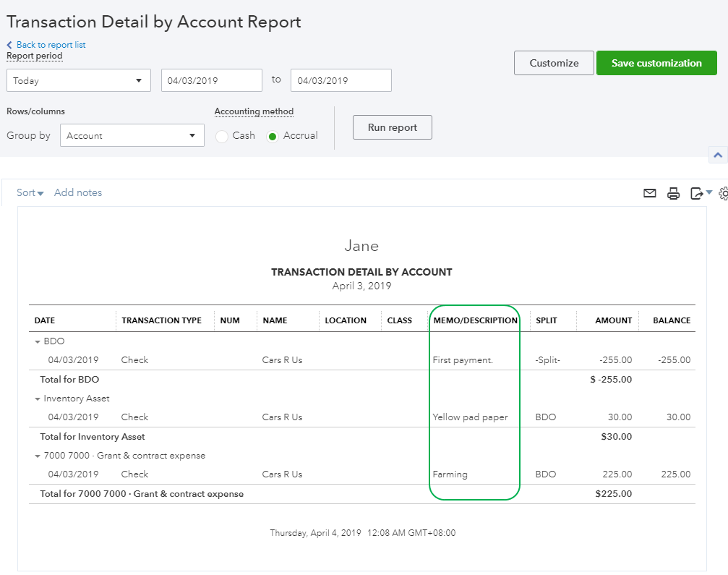
Task: Click the Run report button
Action: pos(392,127)
